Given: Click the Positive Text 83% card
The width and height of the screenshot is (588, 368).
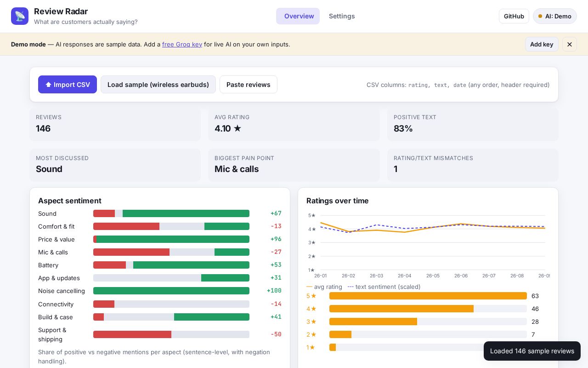Looking at the screenshot, I should (473, 124).
